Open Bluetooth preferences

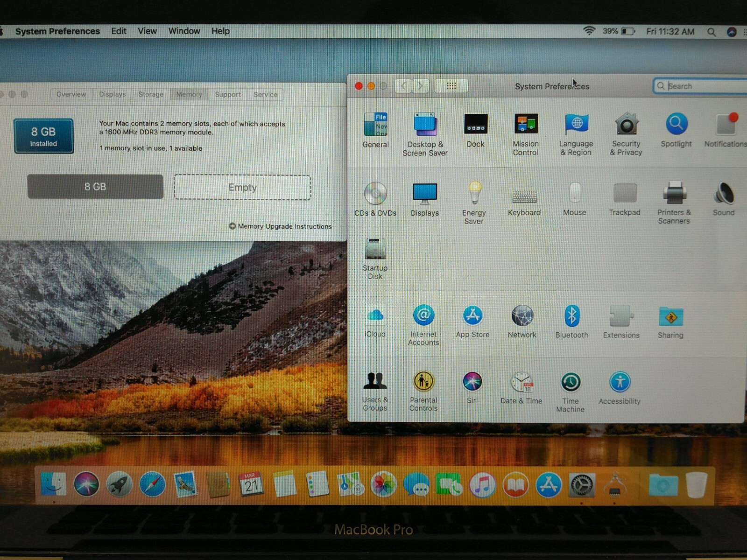click(572, 322)
